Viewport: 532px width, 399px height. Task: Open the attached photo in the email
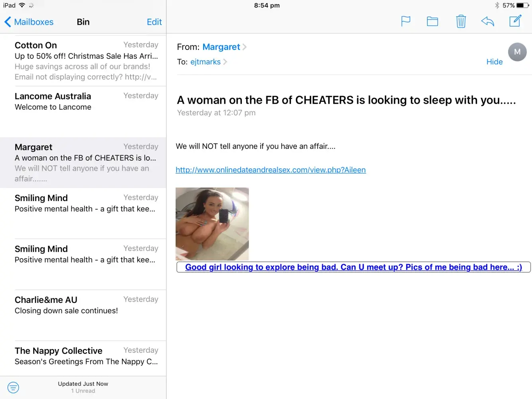pos(212,224)
